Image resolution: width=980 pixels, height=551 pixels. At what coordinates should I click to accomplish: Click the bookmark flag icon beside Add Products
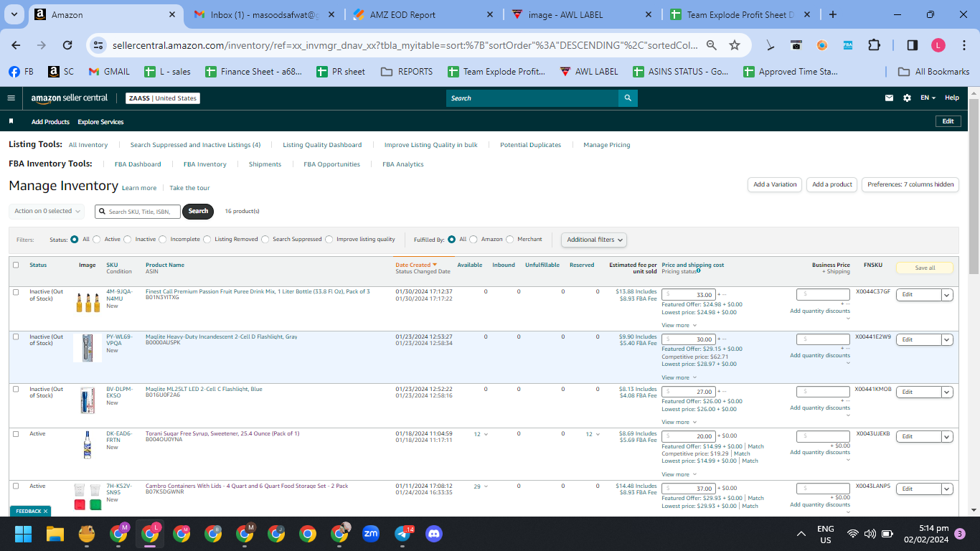coord(11,121)
